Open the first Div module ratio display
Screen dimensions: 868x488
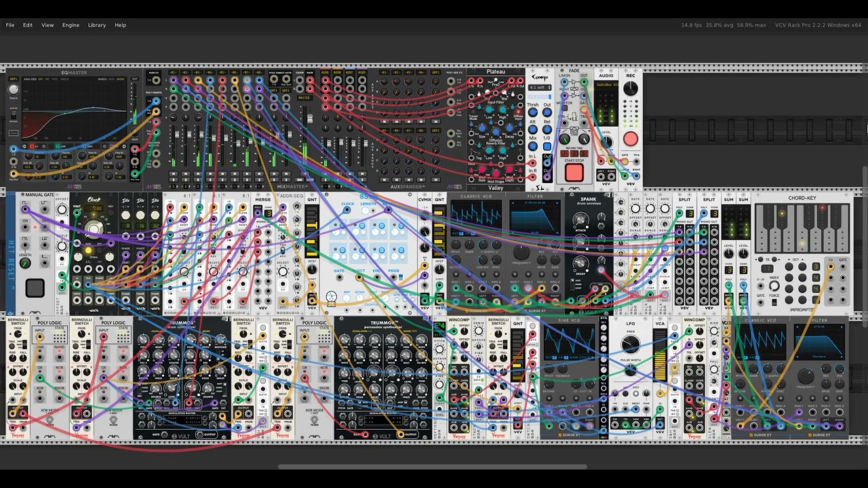(126, 226)
